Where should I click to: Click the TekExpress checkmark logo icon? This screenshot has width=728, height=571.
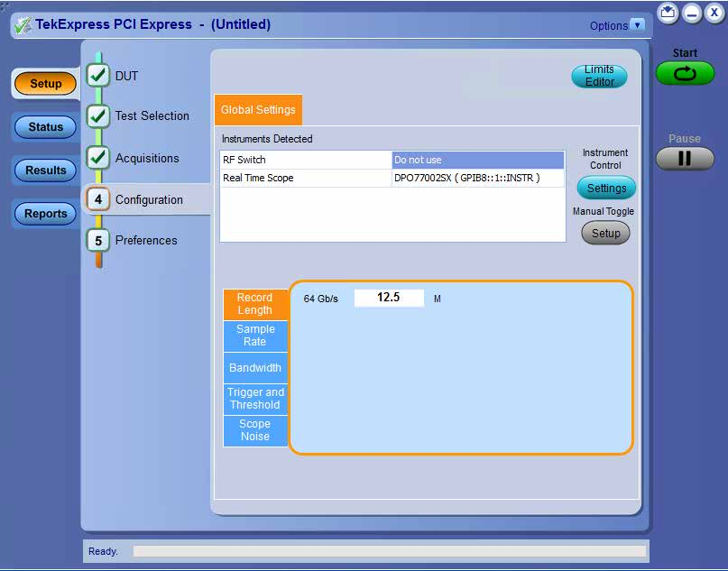(23, 25)
